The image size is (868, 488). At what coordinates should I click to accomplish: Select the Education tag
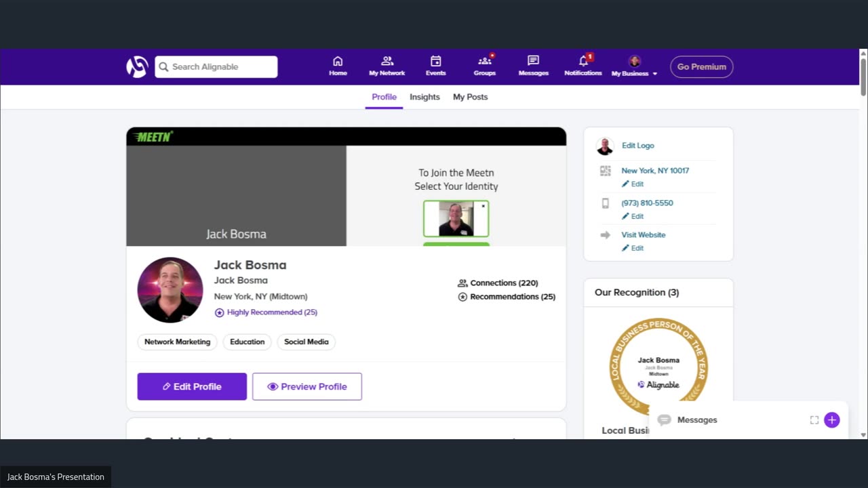pyautogui.click(x=247, y=342)
